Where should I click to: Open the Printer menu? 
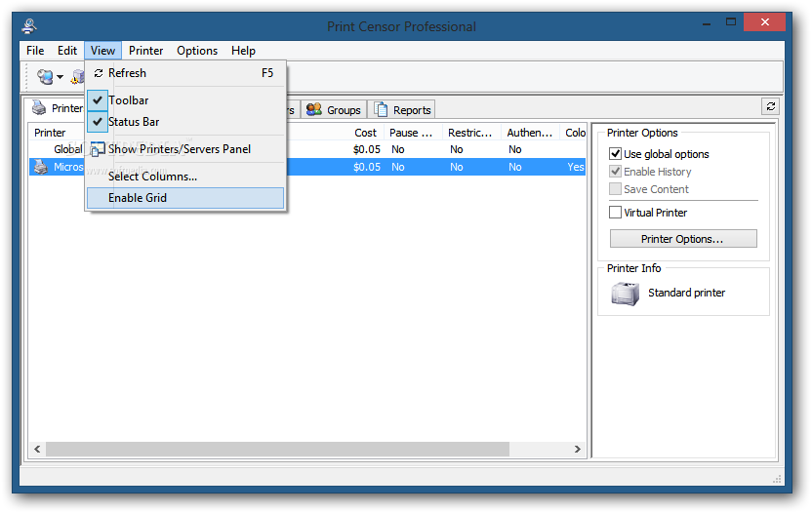145,51
